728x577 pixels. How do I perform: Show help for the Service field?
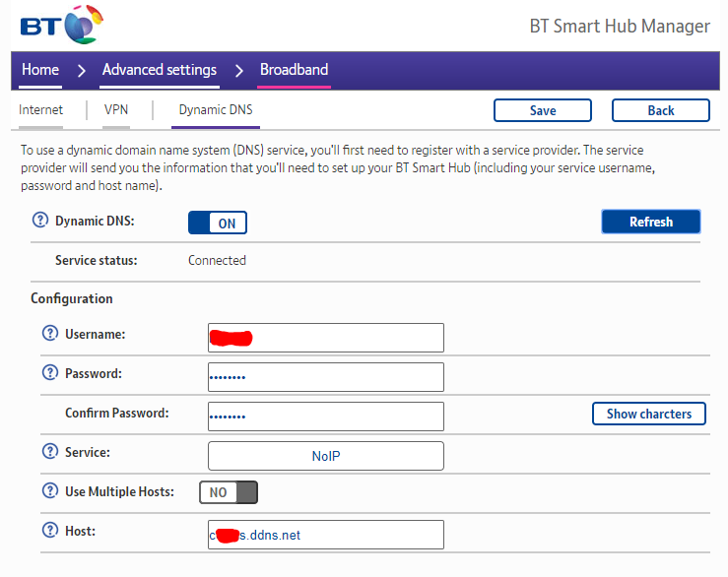tap(50, 452)
